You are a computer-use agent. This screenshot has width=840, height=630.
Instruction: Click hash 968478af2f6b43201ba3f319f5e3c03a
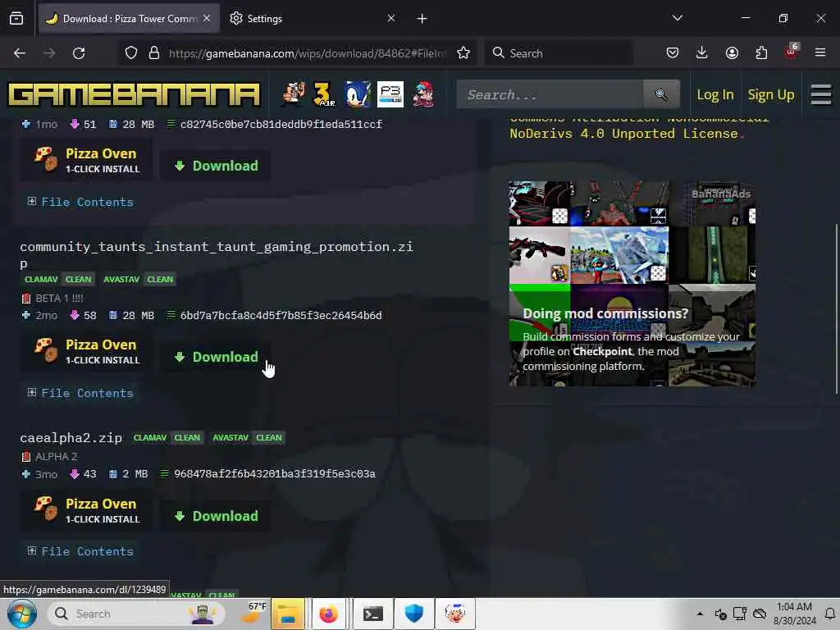[274, 474]
